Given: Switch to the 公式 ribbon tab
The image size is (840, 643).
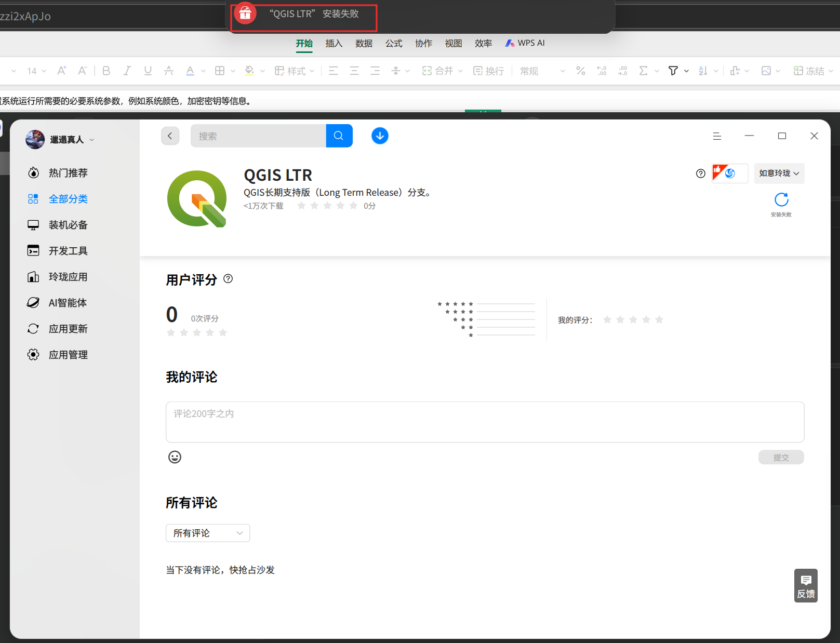Looking at the screenshot, I should coord(394,43).
